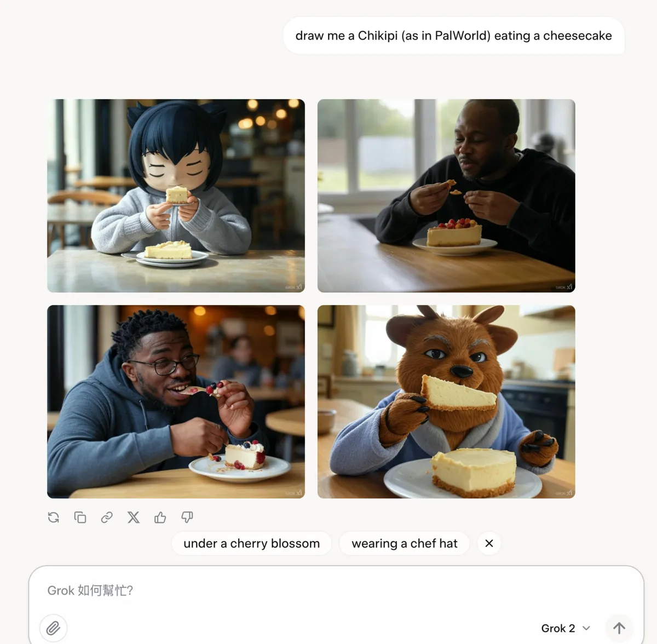This screenshot has height=644, width=657.
Task: Share to X with the X icon
Action: point(134,517)
